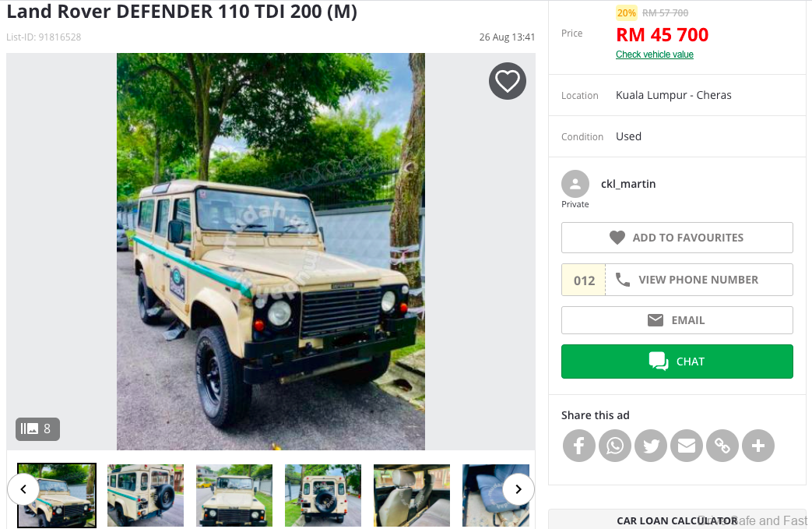Click the seller profile avatar
812x529 pixels.
tap(575, 184)
